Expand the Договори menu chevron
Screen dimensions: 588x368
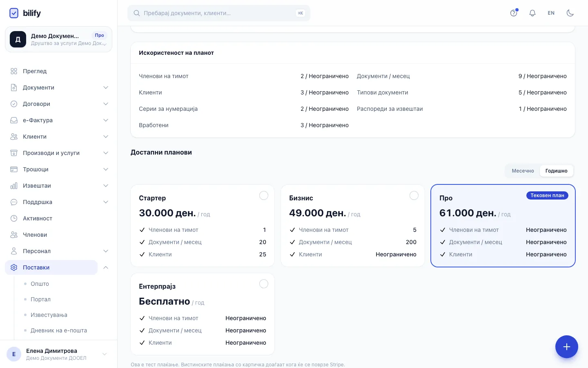point(106,104)
